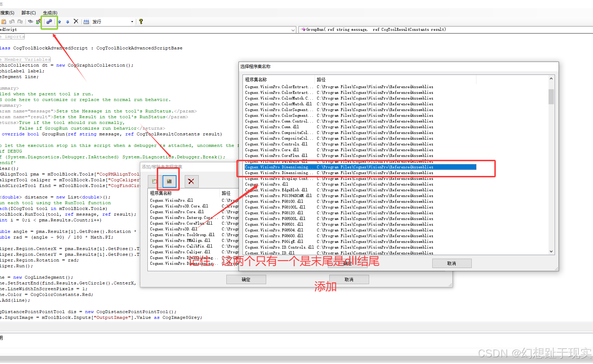Click scroll-up arrow of assembly list scrollbar

(551, 78)
